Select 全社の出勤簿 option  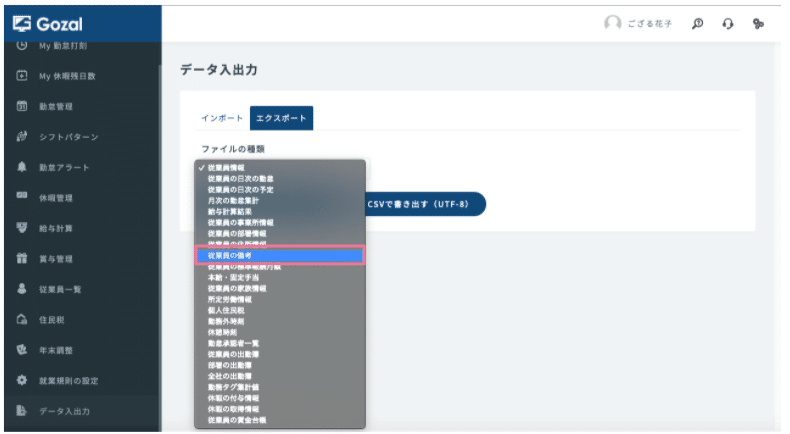(x=280, y=376)
